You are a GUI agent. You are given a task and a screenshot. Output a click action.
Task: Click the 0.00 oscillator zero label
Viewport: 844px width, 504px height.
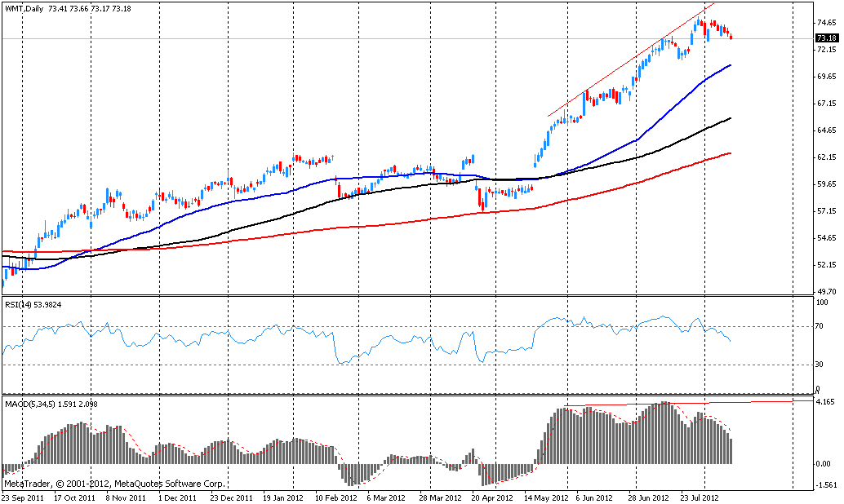tap(824, 464)
